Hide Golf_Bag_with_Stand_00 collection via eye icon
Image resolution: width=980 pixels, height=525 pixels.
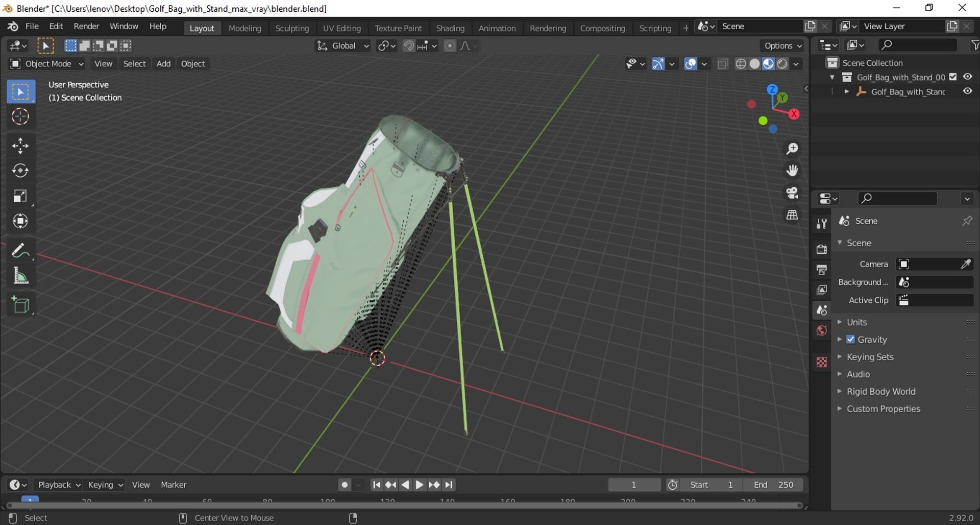[967, 77]
